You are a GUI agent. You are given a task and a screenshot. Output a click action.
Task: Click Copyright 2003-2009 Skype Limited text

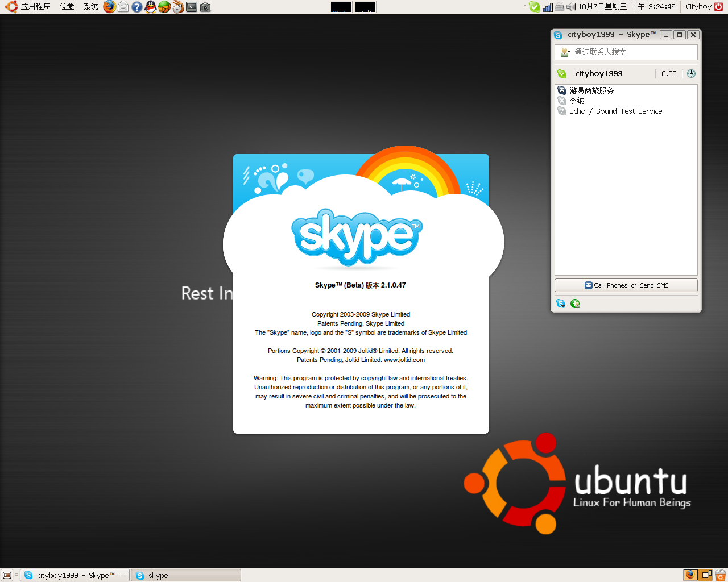click(x=361, y=314)
